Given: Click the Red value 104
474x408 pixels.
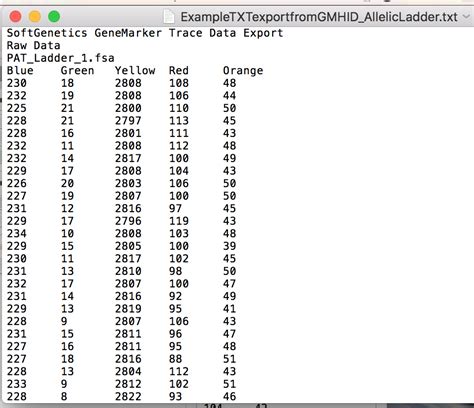Looking at the screenshot, I should click(179, 171).
